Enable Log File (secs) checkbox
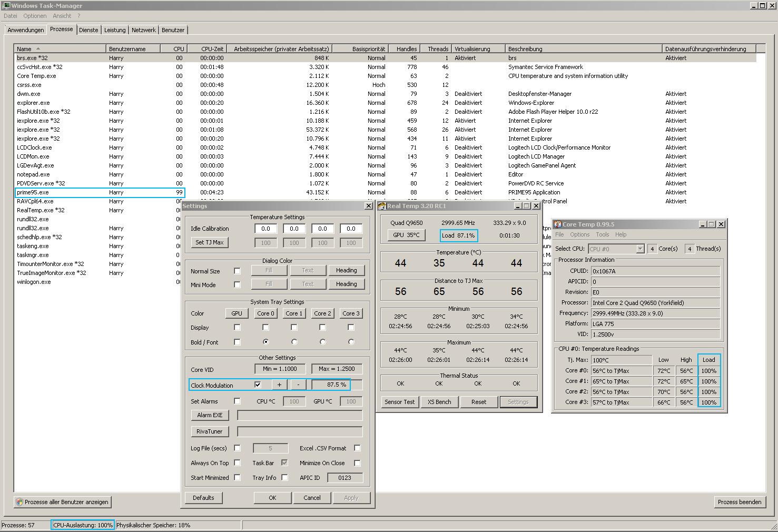This screenshot has height=532, width=778. point(237,448)
